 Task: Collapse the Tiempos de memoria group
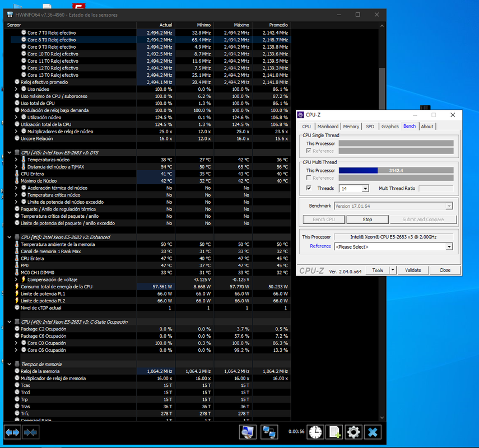pyautogui.click(x=10, y=364)
